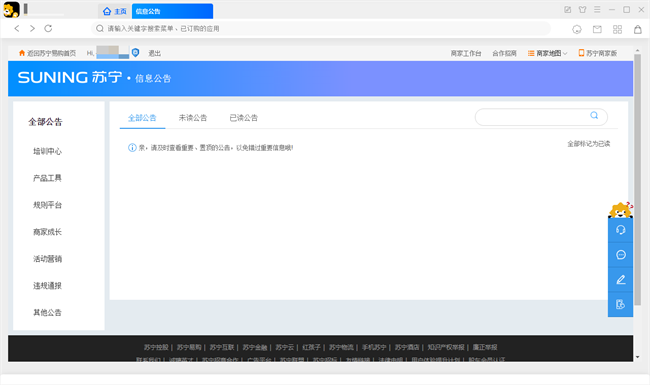
Task: Switch to 已读公告 tab
Action: tap(244, 118)
